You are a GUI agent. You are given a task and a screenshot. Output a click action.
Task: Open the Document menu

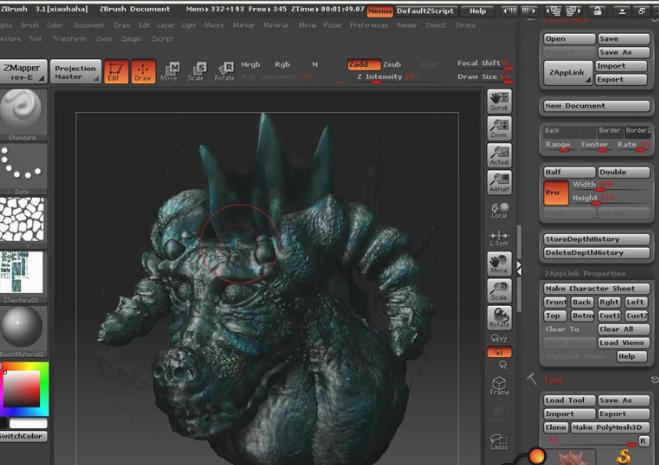(x=88, y=24)
